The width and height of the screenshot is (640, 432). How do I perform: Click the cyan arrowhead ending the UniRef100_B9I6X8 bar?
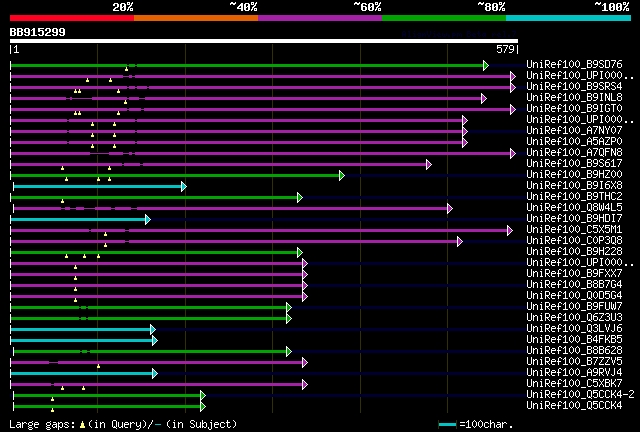tap(184, 187)
